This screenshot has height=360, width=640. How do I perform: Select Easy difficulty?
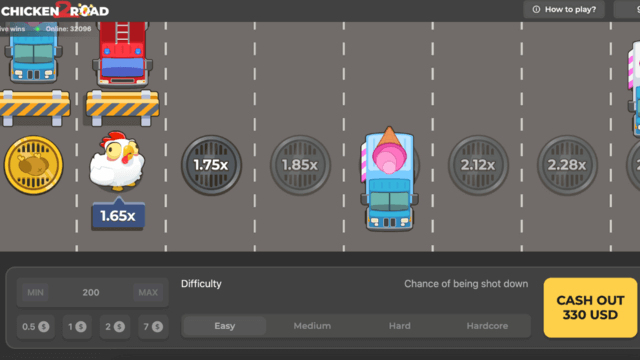(x=225, y=326)
